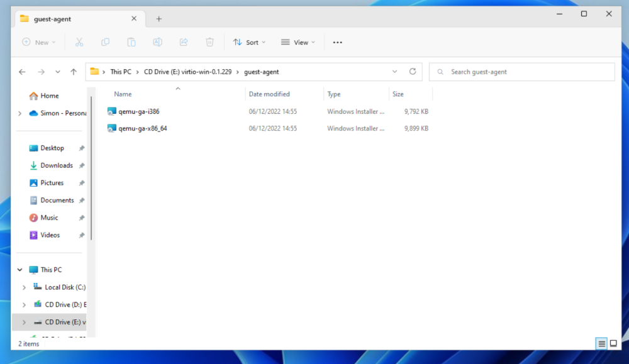Expand address bar history dropdown
The height and width of the screenshot is (364, 629).
coord(394,72)
